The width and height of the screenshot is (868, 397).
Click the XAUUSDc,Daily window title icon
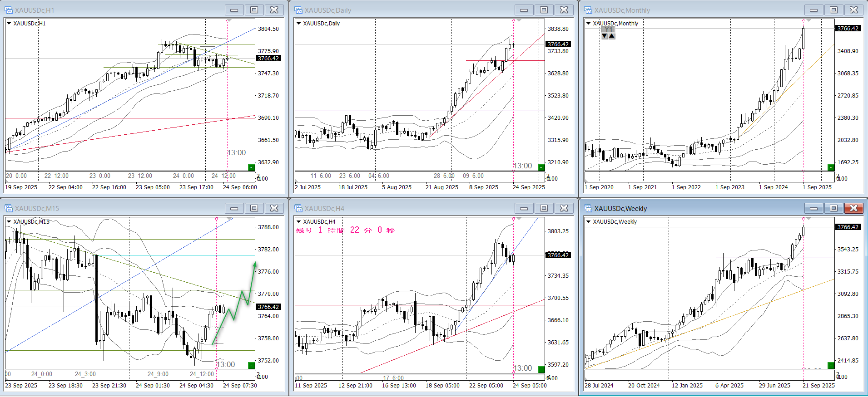298,10
